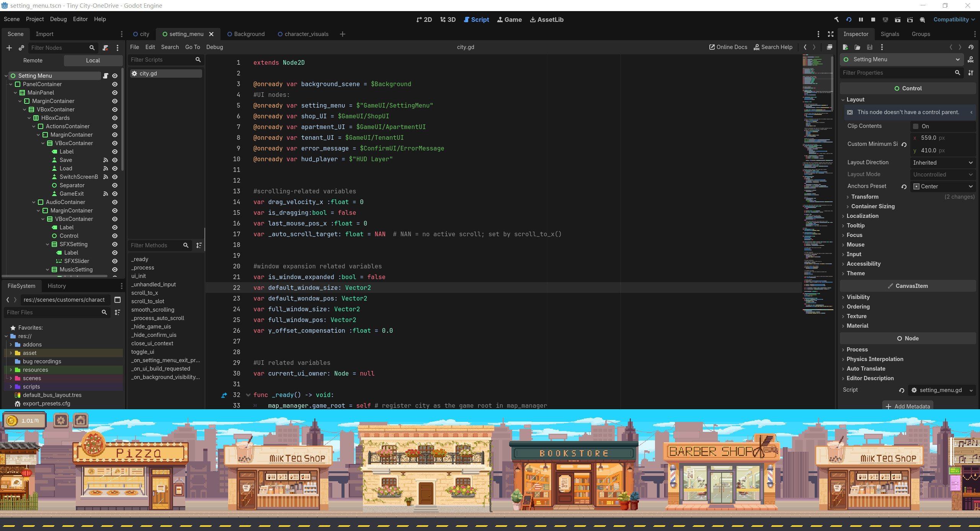
Task: Click the FileSystem sort files icon
Action: (118, 312)
